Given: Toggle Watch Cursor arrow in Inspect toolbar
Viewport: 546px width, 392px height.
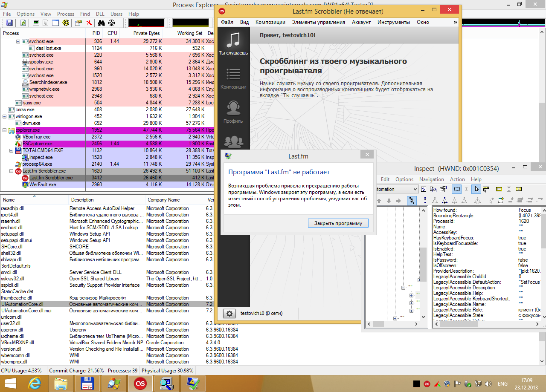Looking at the screenshot, I should tap(476, 189).
